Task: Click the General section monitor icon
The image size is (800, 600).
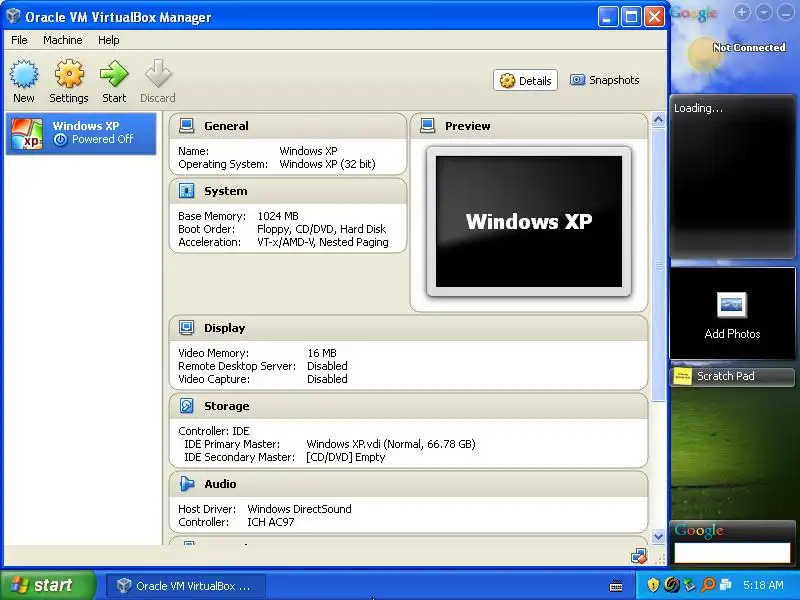Action: coord(187,126)
